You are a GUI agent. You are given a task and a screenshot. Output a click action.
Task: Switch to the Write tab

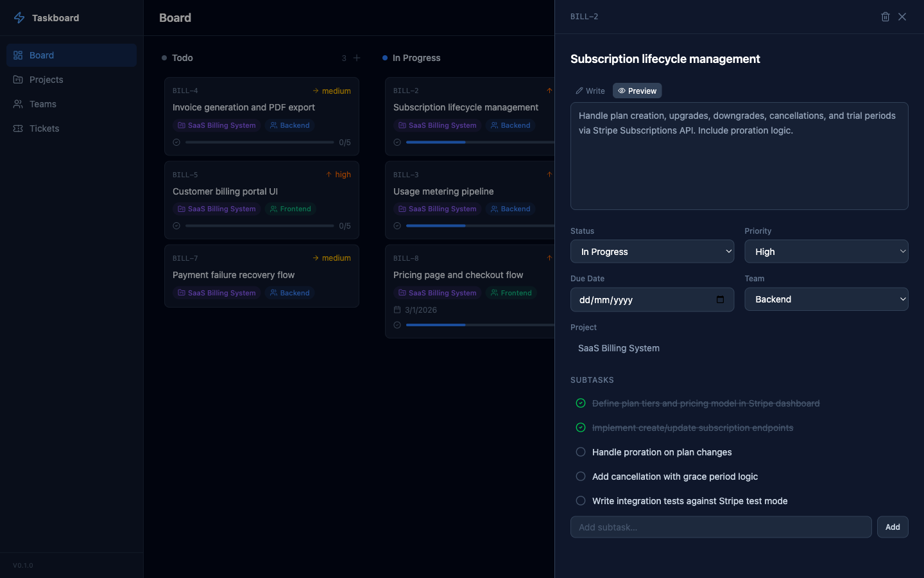click(590, 91)
